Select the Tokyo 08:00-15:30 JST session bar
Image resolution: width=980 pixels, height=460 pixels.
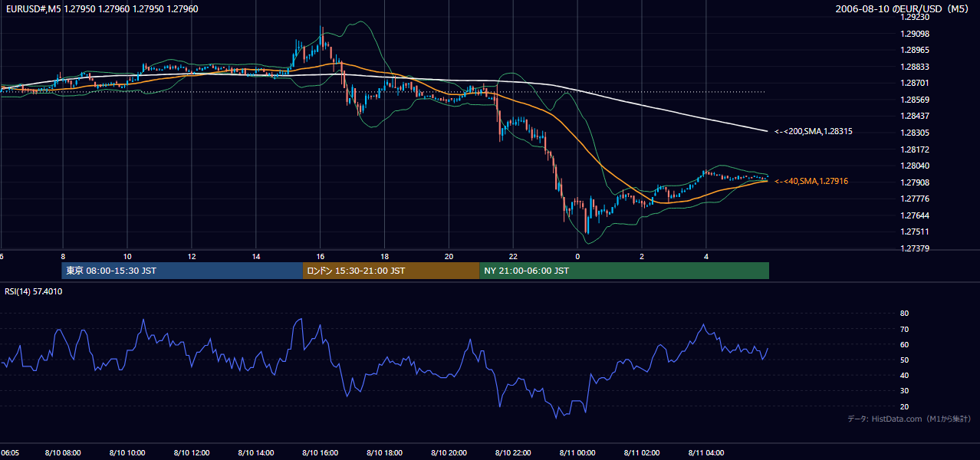point(183,271)
